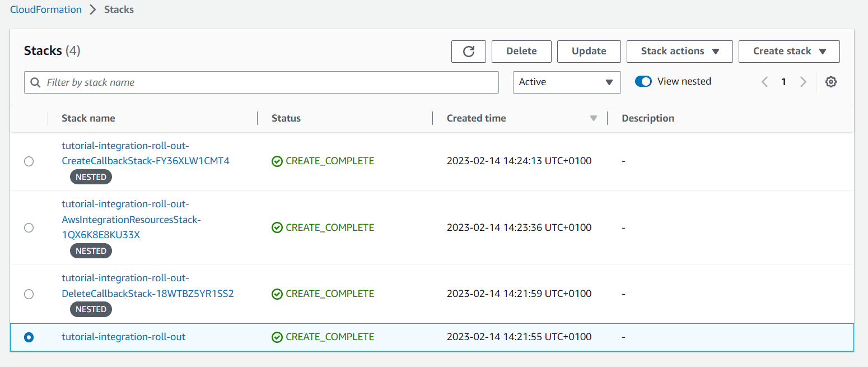Image resolution: width=868 pixels, height=367 pixels.
Task: Select the radio button for AwsIntegrationResourcesStack
Action: (29, 227)
